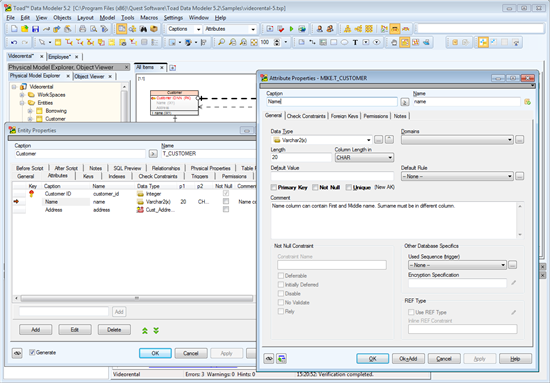Select the Rectangle shape tool
Viewport: 550px width, 383px height.
pyautogui.click(x=334, y=42)
